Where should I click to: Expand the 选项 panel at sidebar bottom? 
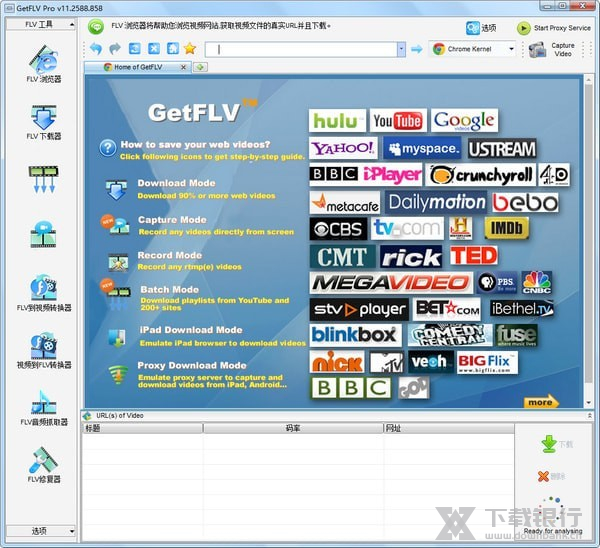tap(43, 531)
